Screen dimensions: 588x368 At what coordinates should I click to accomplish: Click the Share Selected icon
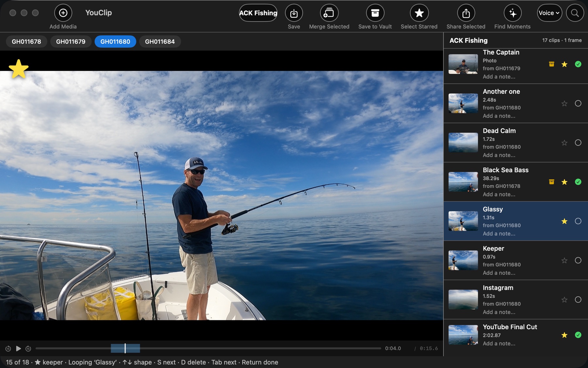pos(466,13)
